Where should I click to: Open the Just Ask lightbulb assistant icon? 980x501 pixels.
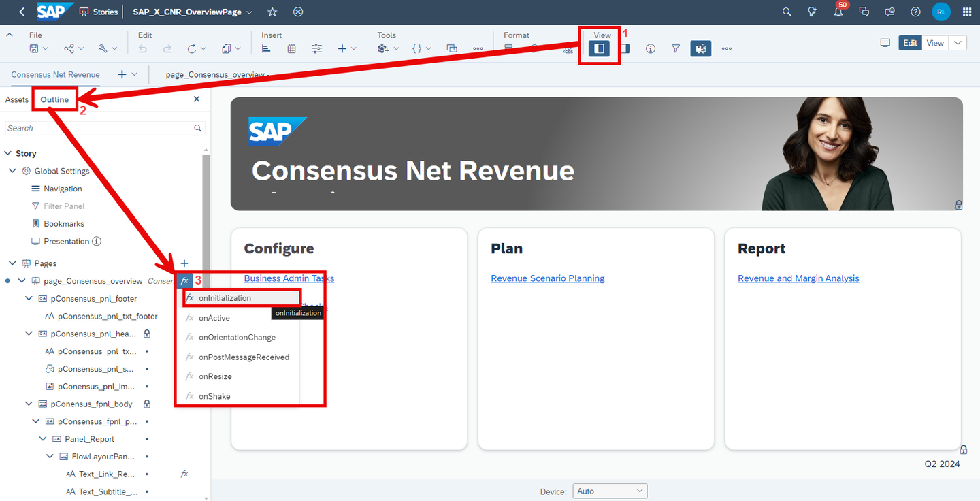click(813, 12)
